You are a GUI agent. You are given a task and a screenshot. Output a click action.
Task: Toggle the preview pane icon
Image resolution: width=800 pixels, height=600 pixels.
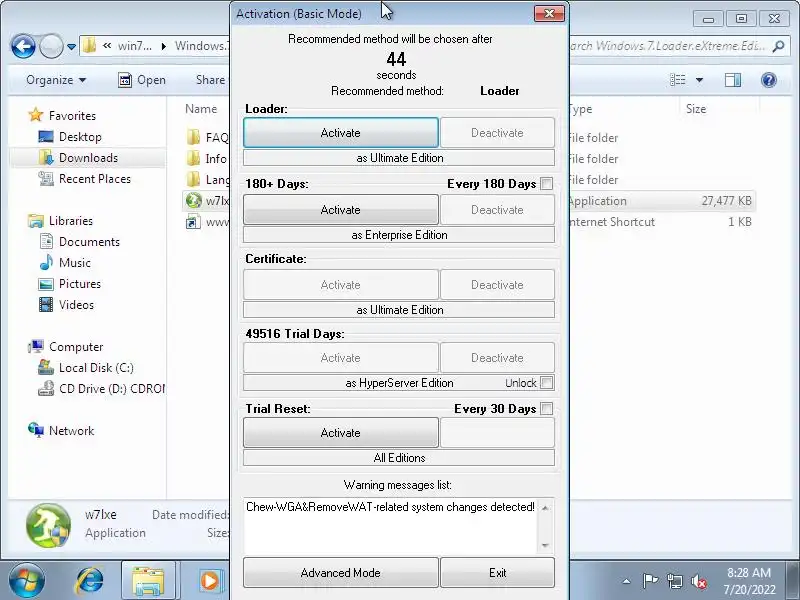tap(733, 80)
